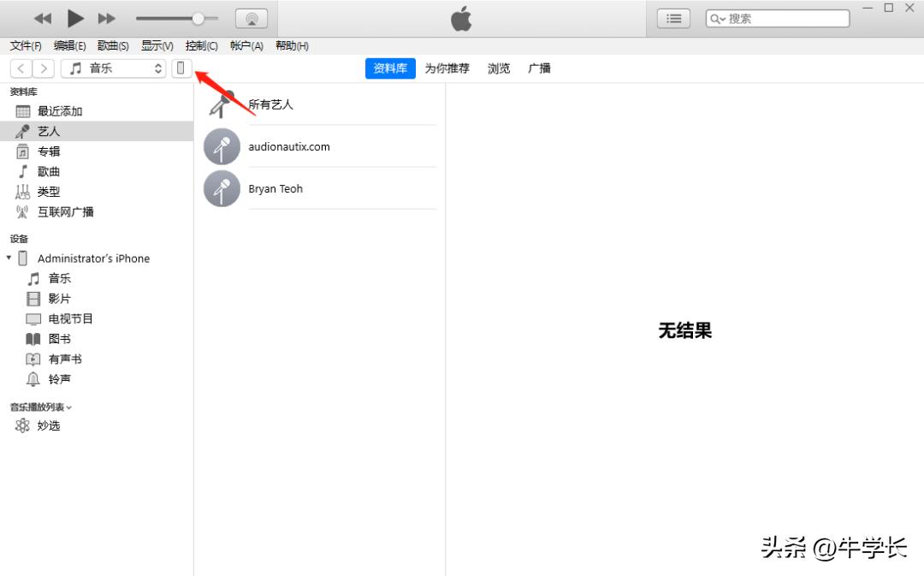924x576 pixels.
Task: Open the connected iPhone device page
Action: 181,68
